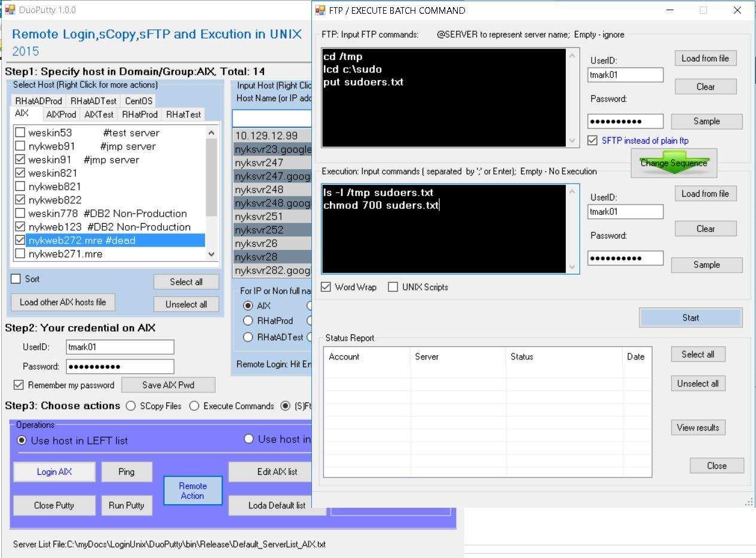Check the nykweb821 host checkbox

pyautogui.click(x=20, y=187)
